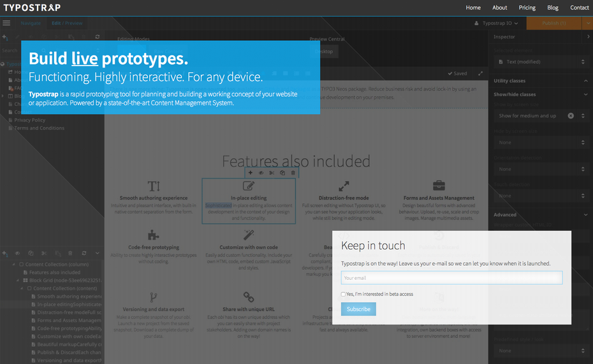Open the 'Show for medium and up' dropdown
Image resolution: width=593 pixels, height=364 pixels.
[x=541, y=115]
